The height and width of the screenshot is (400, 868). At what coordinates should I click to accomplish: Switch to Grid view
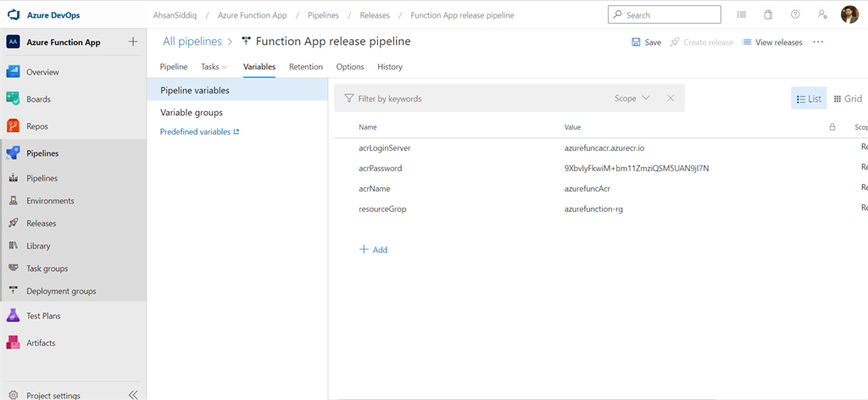(x=848, y=98)
